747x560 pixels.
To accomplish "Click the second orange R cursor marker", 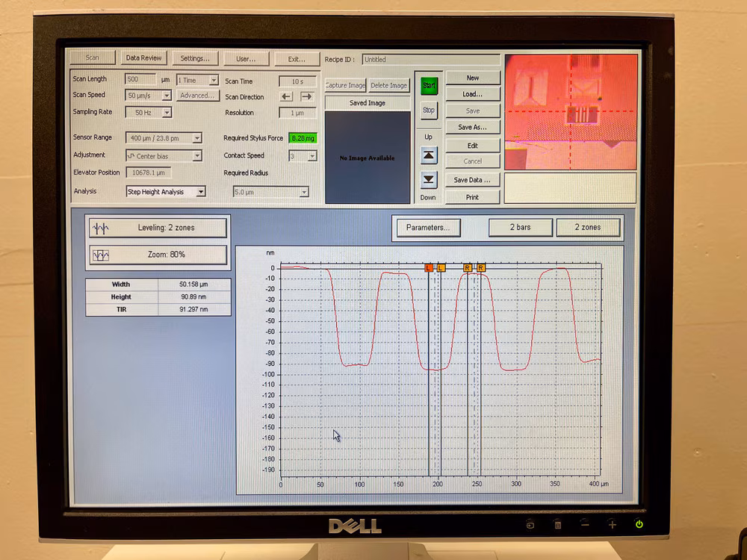I will pos(480,268).
